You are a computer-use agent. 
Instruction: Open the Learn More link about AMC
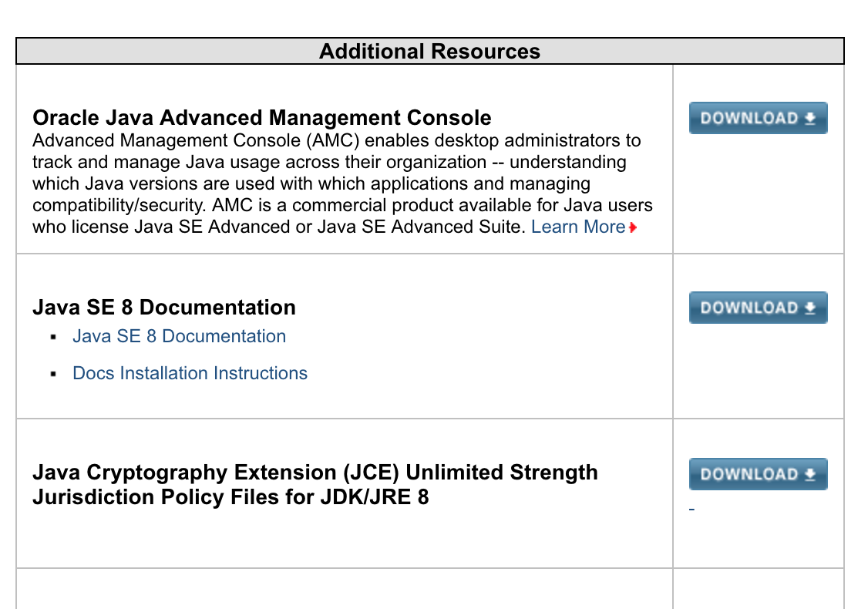coord(578,227)
